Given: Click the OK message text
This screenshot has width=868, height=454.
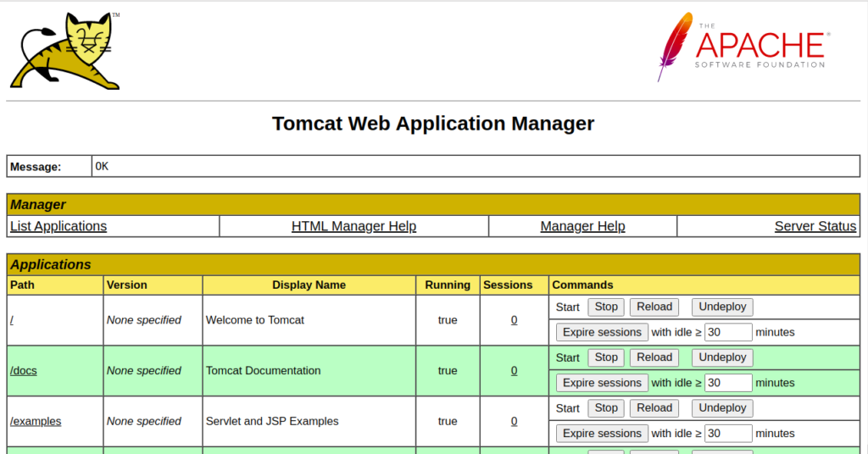Looking at the screenshot, I should pyautogui.click(x=102, y=167).
